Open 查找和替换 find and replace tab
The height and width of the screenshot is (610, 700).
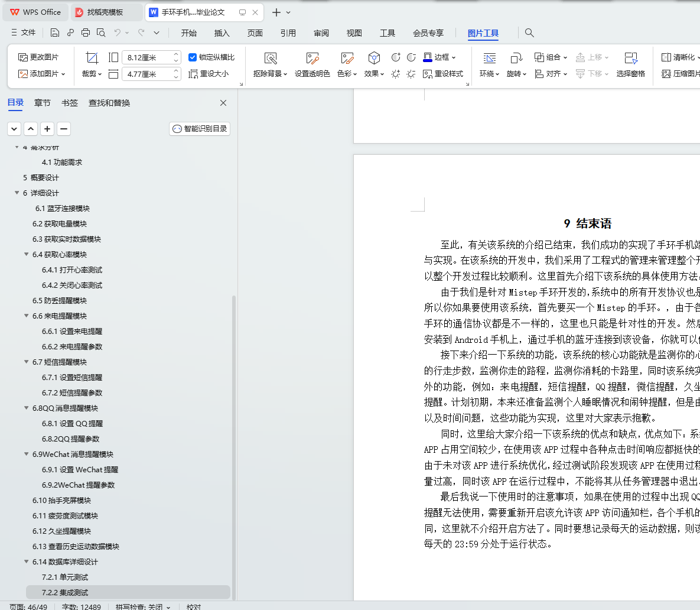point(109,103)
